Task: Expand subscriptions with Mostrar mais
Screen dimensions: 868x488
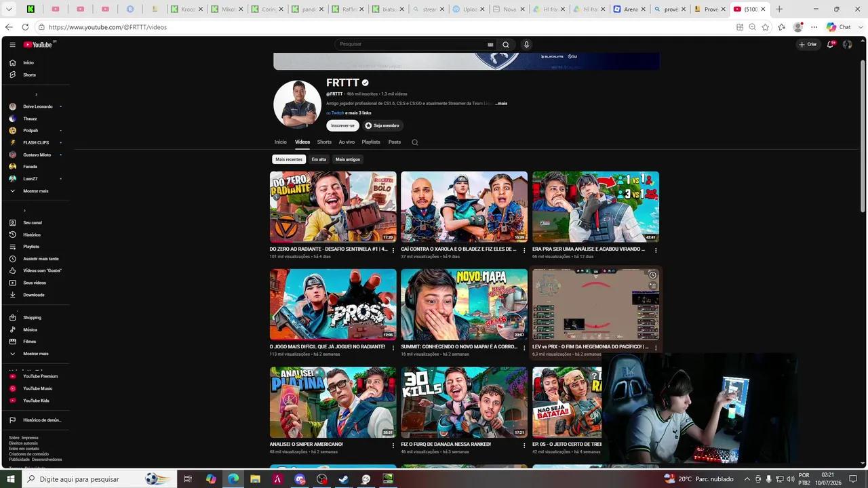Action: (35, 191)
